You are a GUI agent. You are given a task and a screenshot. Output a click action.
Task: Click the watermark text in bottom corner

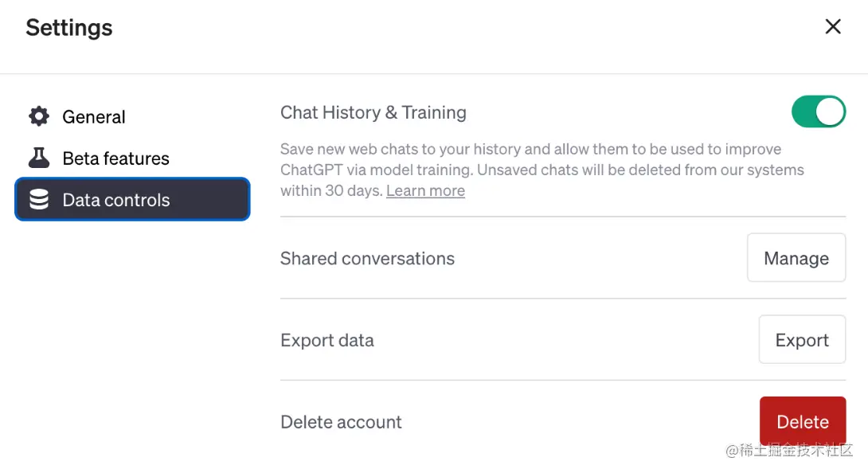click(789, 450)
